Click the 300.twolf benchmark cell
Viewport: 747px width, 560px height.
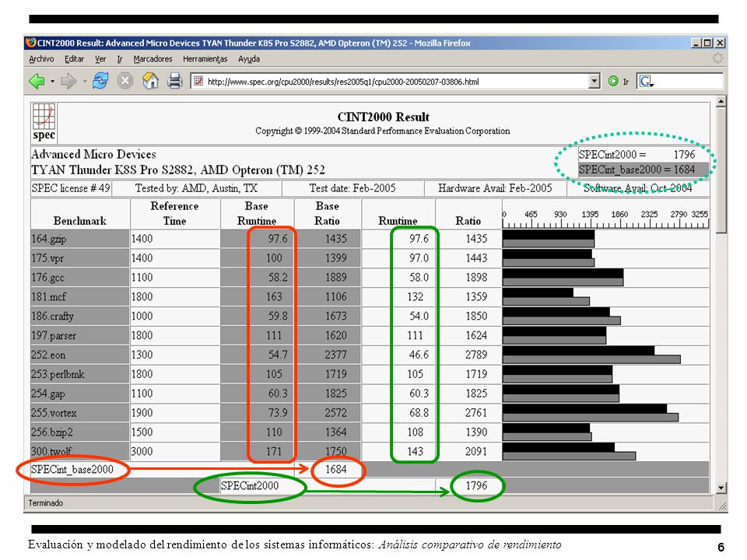pos(80,451)
